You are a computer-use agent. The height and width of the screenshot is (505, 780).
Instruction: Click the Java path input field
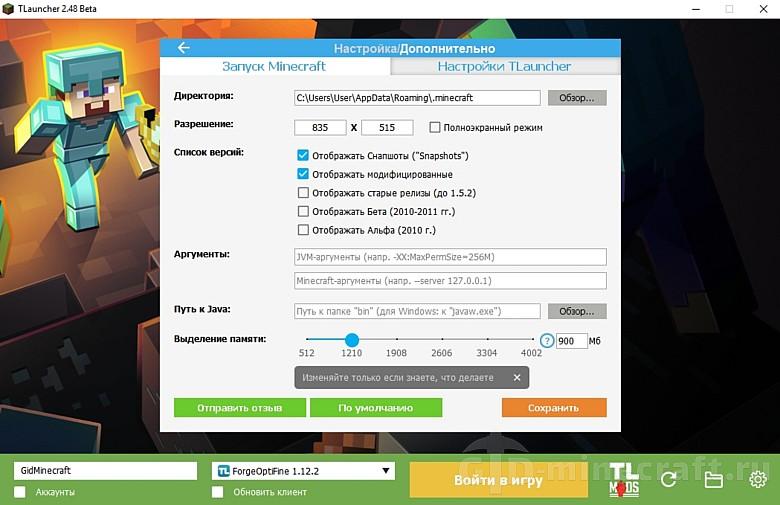coord(417,311)
